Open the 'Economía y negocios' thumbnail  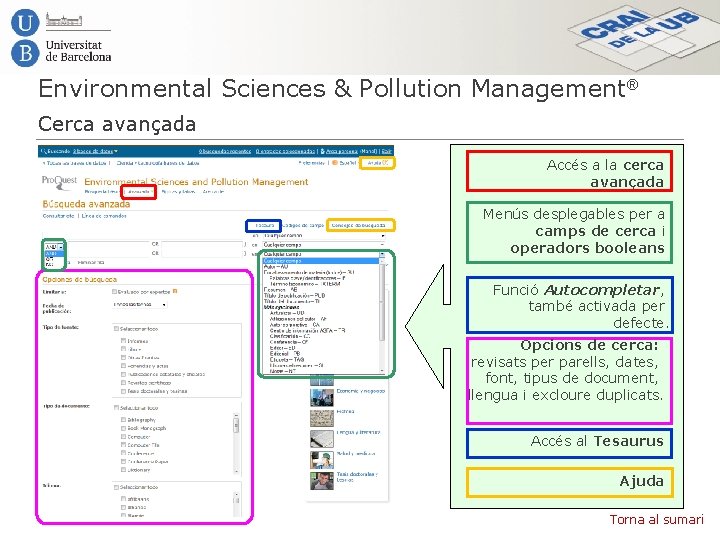322,398
